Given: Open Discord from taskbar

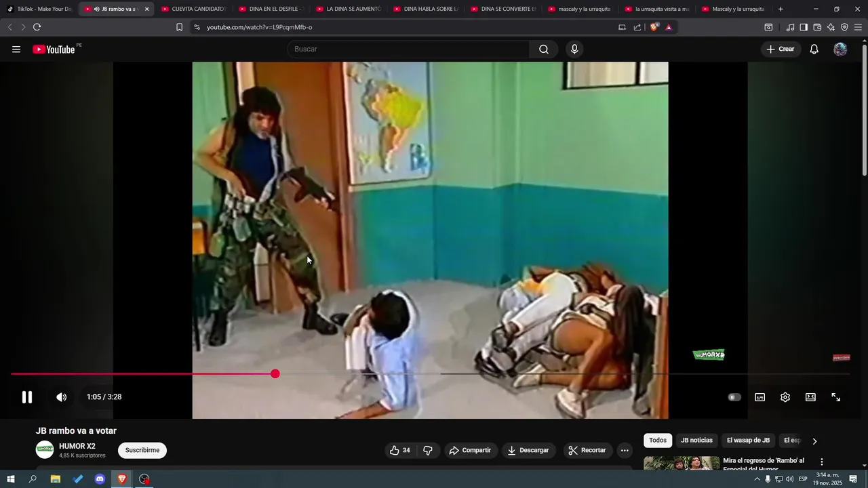Looking at the screenshot, I should click(100, 479).
